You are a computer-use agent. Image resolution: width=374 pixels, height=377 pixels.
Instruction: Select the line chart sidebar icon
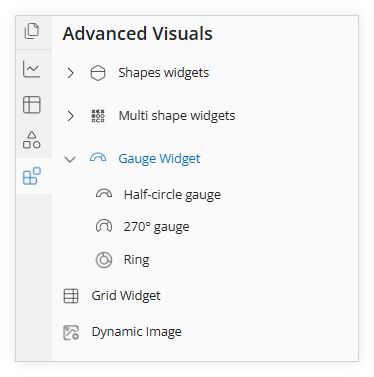coord(32,69)
